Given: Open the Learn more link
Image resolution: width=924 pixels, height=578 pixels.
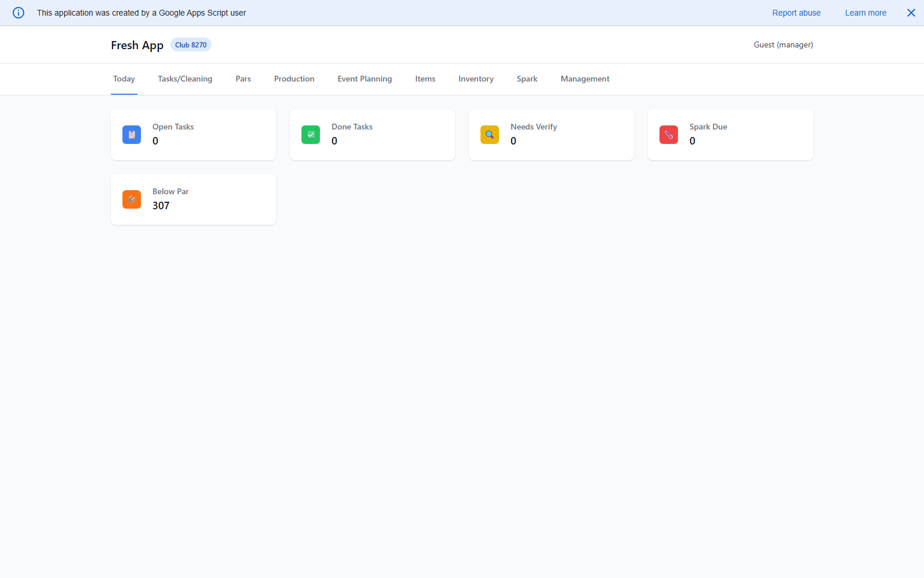Looking at the screenshot, I should 865,12.
